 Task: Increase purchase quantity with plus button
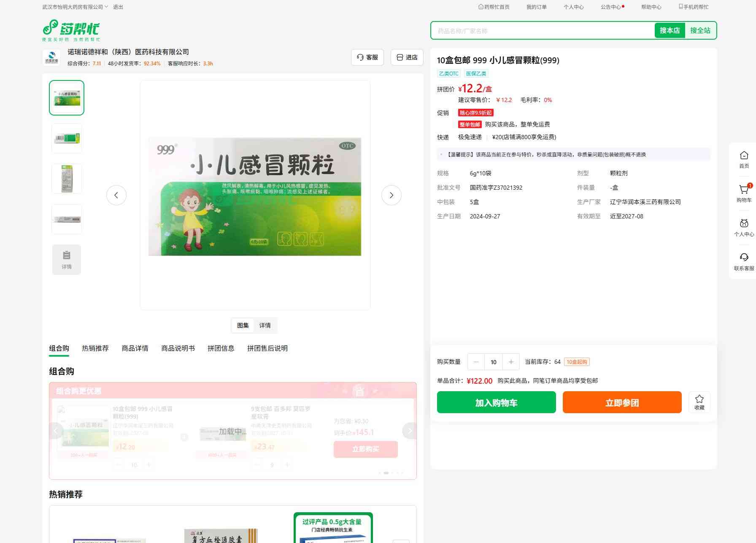[511, 362]
